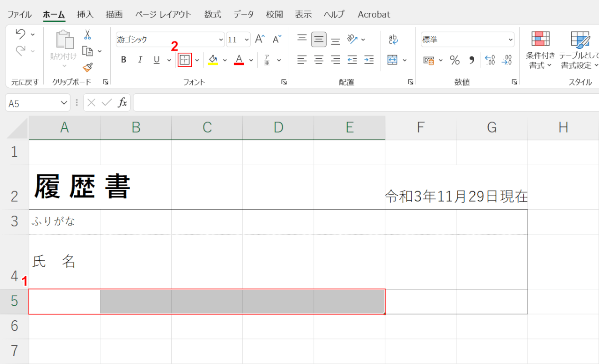Align text right
Screen dimensions: 599x364
pos(336,60)
